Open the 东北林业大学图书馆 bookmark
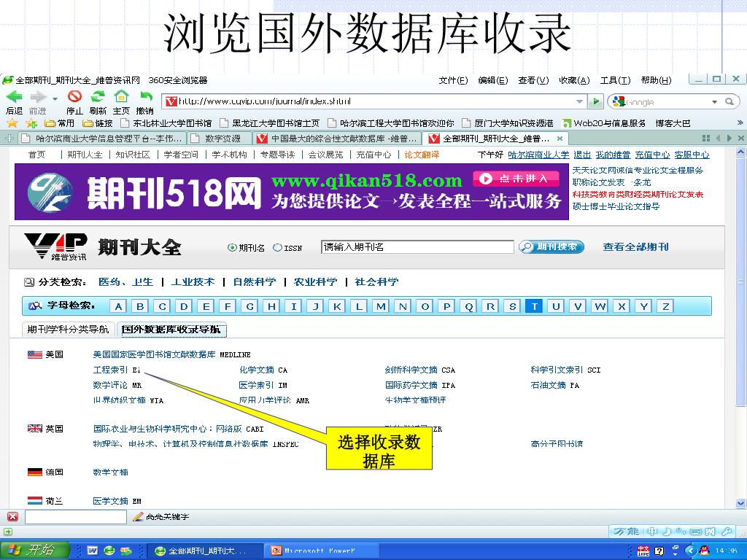 (x=166, y=123)
